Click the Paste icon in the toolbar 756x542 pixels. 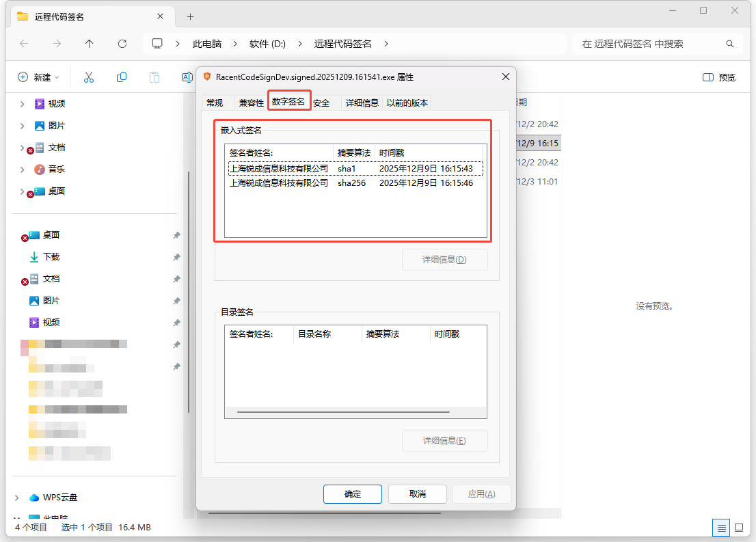pyautogui.click(x=154, y=77)
